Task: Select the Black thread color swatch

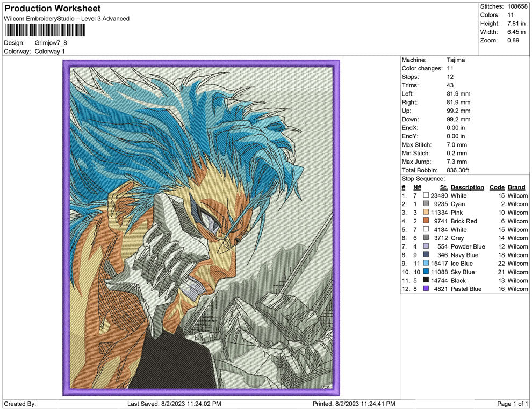Action: [426, 280]
